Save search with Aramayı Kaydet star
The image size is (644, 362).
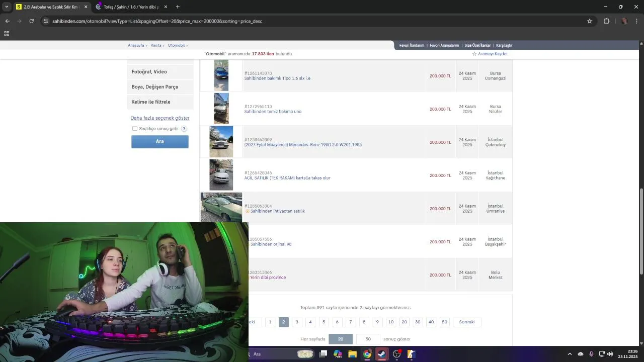coord(490,54)
